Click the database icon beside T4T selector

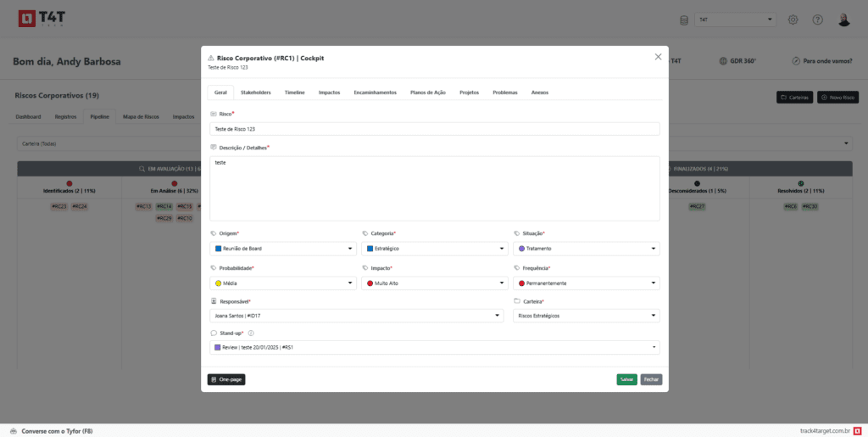click(x=684, y=20)
